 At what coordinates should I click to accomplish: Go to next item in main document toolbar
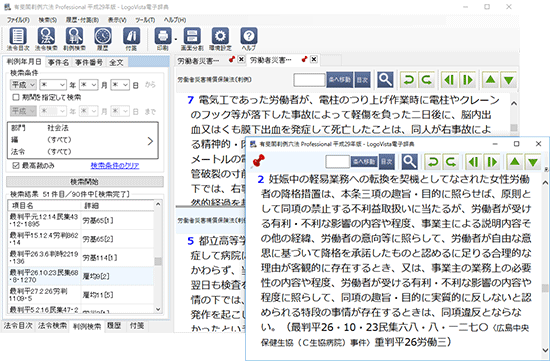point(468,80)
